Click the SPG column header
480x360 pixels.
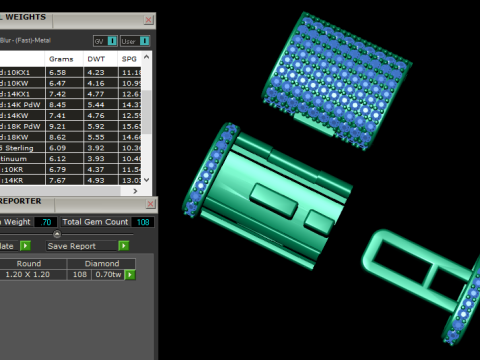(129, 59)
